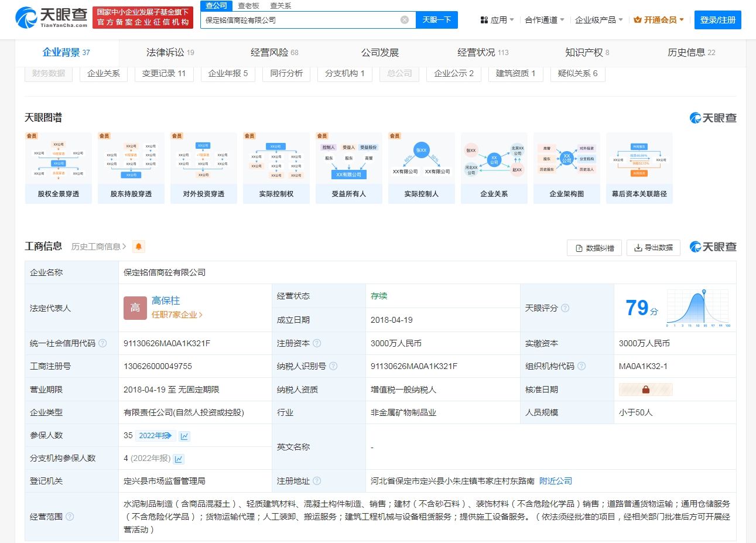Open the bell alert icon near 历史工商信息
Viewport: 756px width, 543px height.
click(139, 247)
